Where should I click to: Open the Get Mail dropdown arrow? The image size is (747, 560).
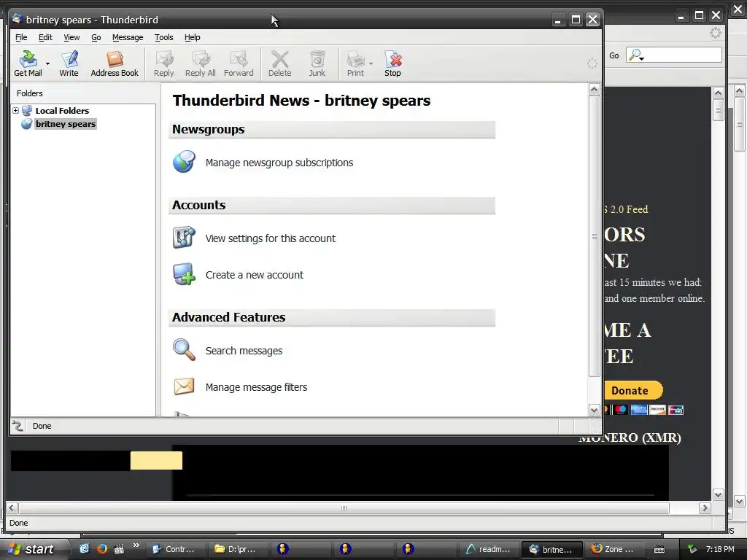pos(47,64)
